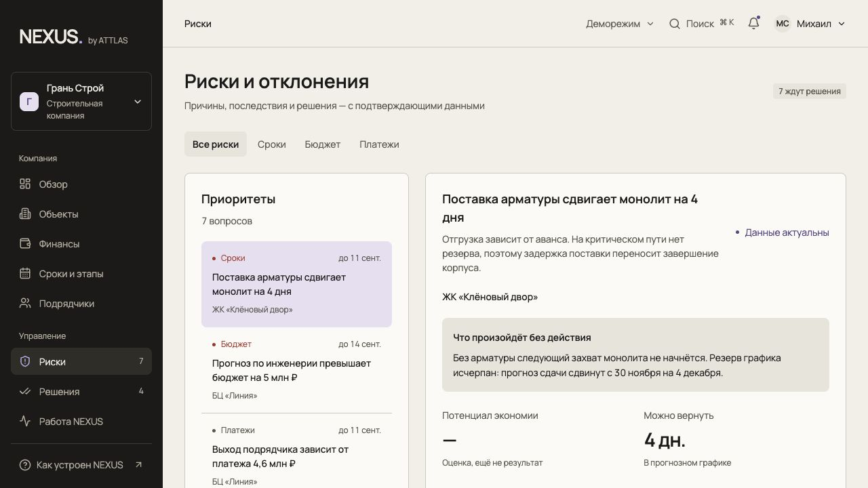868x488 pixels.
Task: Switch to the Сроки tab
Action: click(x=271, y=144)
